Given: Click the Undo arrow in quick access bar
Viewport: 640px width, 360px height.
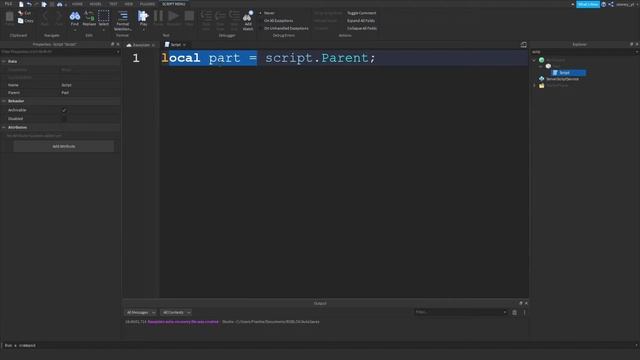Looking at the screenshot, I should 29,4.
